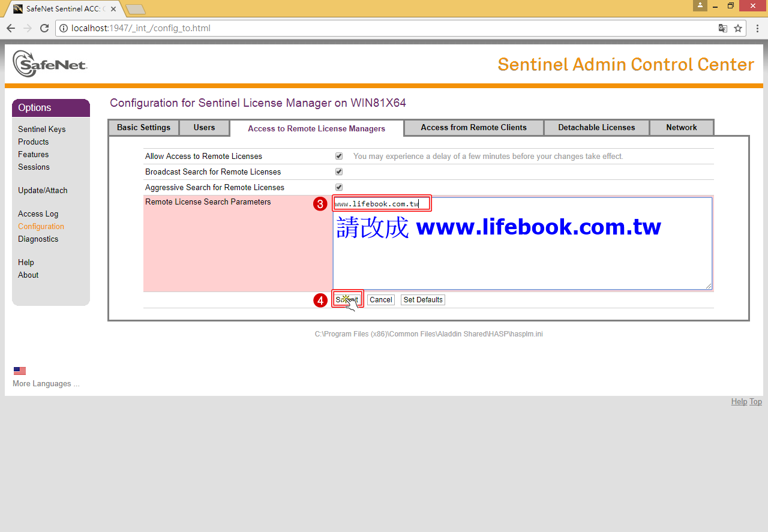Click the Cancel button
The height and width of the screenshot is (532, 768).
pyautogui.click(x=380, y=300)
